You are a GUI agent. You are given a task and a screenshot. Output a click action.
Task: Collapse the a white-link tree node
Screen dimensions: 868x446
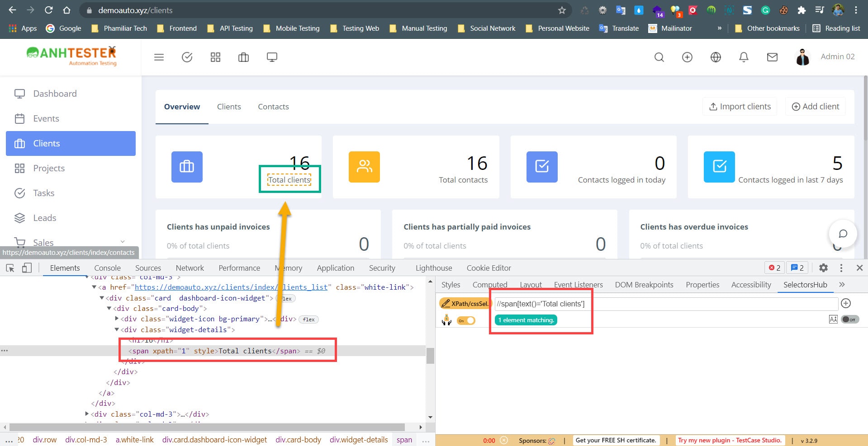point(94,287)
